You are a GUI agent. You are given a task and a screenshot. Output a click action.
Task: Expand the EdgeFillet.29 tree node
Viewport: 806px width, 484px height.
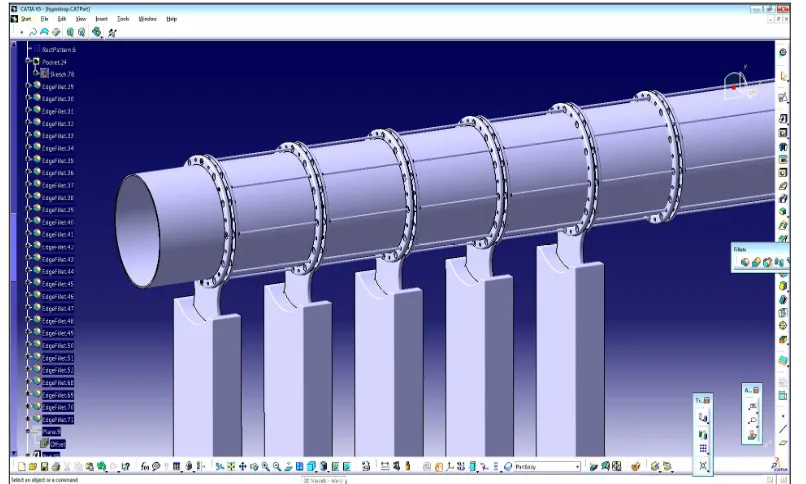coord(28,86)
